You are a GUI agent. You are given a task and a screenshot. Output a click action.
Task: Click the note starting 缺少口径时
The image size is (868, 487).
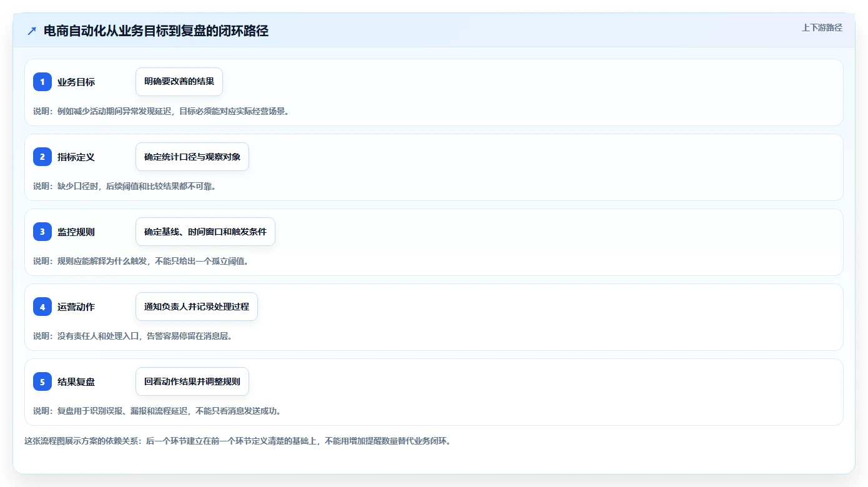pos(124,186)
